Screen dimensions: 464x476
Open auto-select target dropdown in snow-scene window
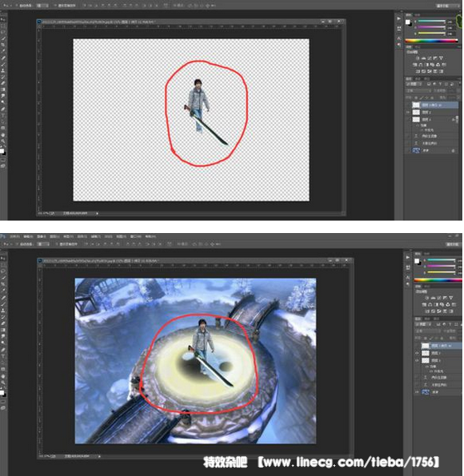pos(44,244)
